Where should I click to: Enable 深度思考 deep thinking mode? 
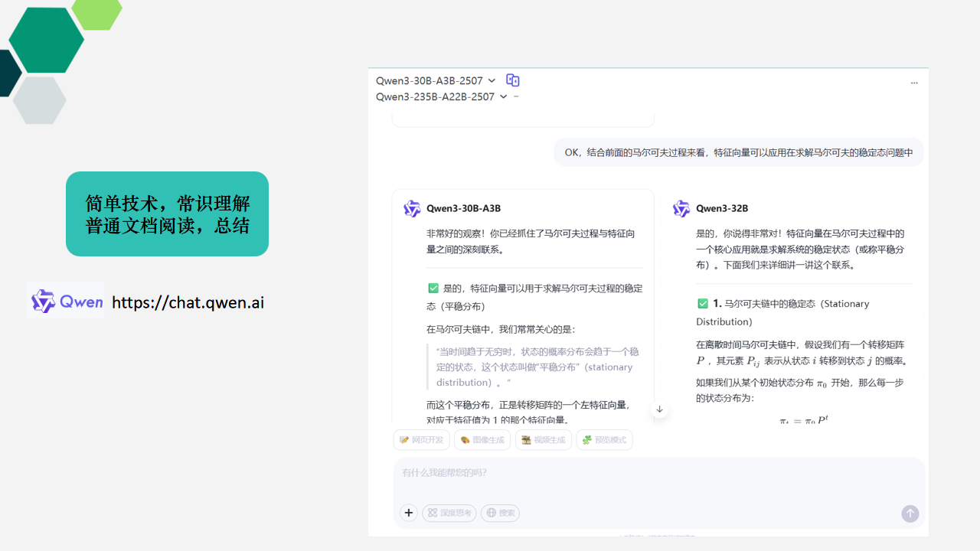pyautogui.click(x=449, y=513)
